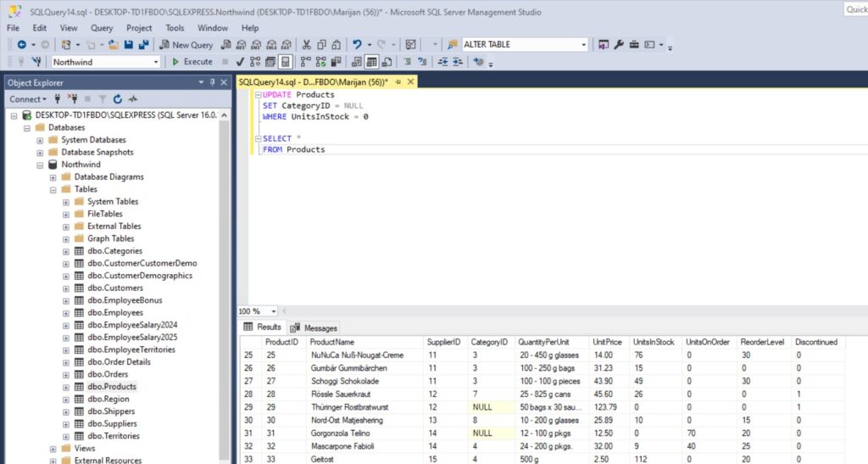The width and height of the screenshot is (868, 464).
Task: Click the Undo arrow icon
Action: tap(357, 45)
